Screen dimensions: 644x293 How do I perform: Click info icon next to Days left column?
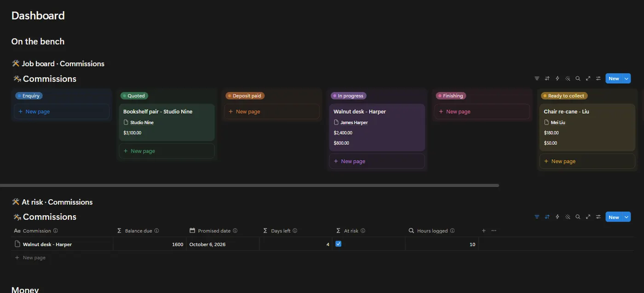pos(295,231)
